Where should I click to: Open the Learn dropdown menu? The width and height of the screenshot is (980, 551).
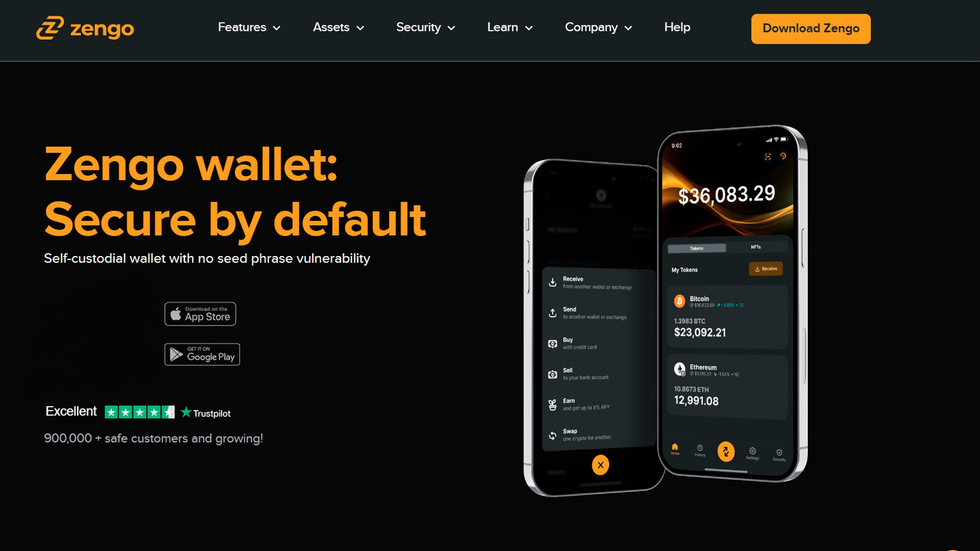pyautogui.click(x=509, y=28)
